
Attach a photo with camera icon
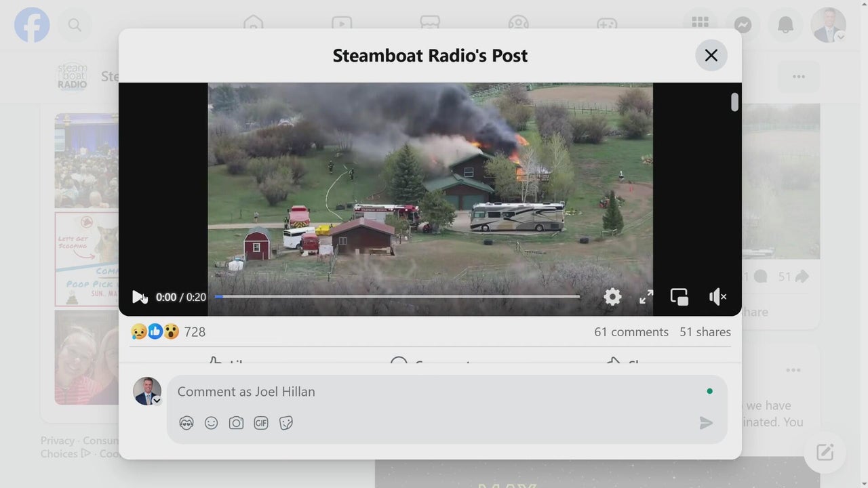click(x=236, y=423)
